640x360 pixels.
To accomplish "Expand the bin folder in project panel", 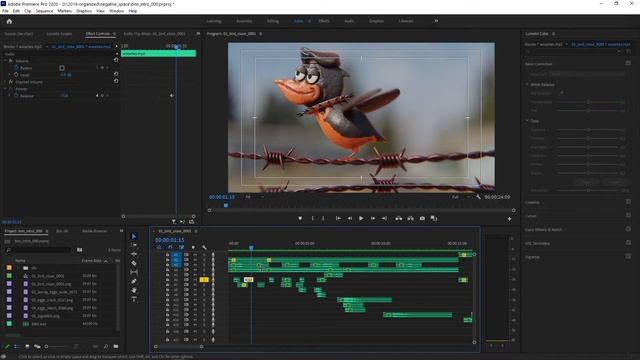I will pos(18,268).
